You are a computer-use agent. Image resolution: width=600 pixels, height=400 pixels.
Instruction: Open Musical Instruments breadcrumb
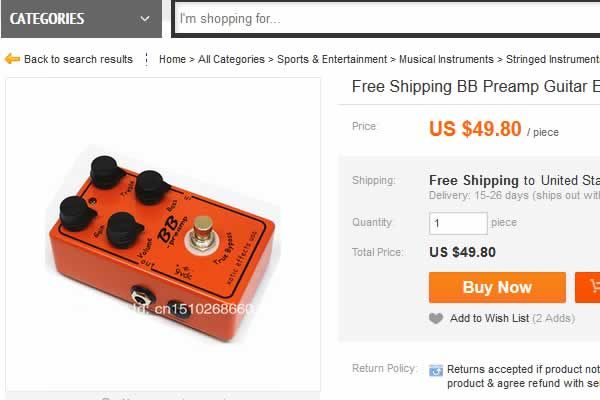[446, 59]
